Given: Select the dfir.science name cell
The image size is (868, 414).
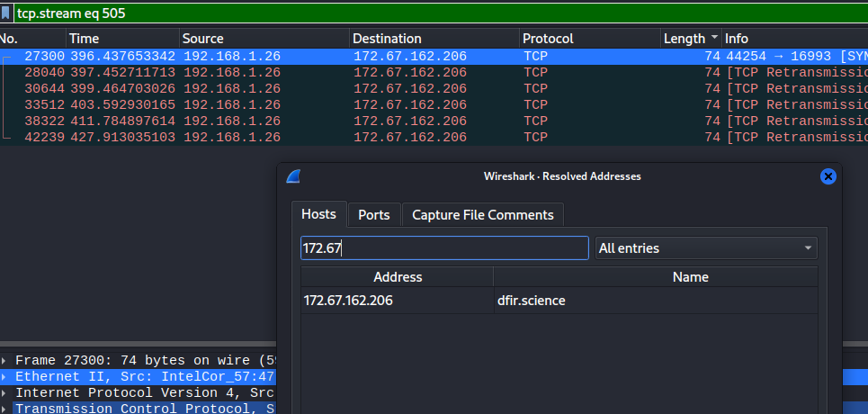Looking at the screenshot, I should tap(656, 301).
